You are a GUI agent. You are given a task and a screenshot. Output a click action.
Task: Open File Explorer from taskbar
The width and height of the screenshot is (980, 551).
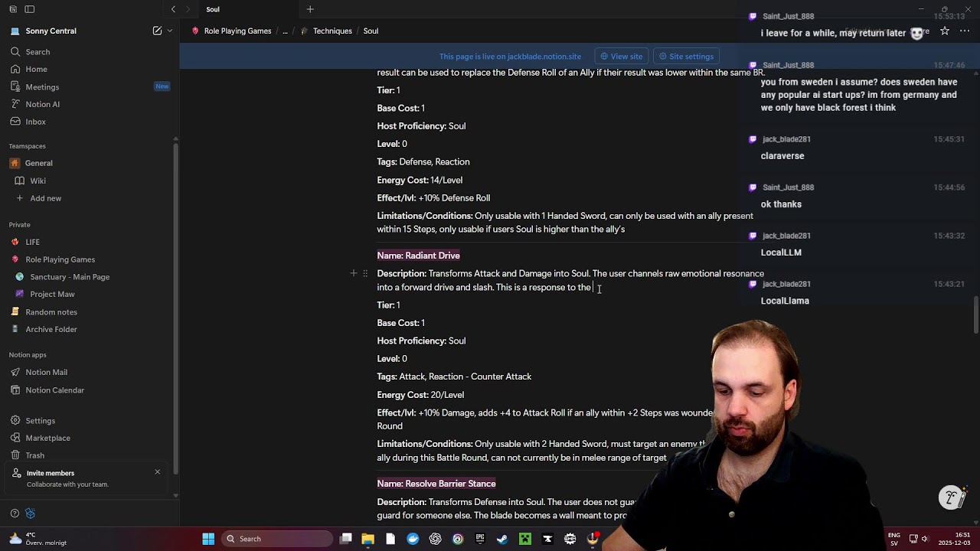tap(367, 539)
